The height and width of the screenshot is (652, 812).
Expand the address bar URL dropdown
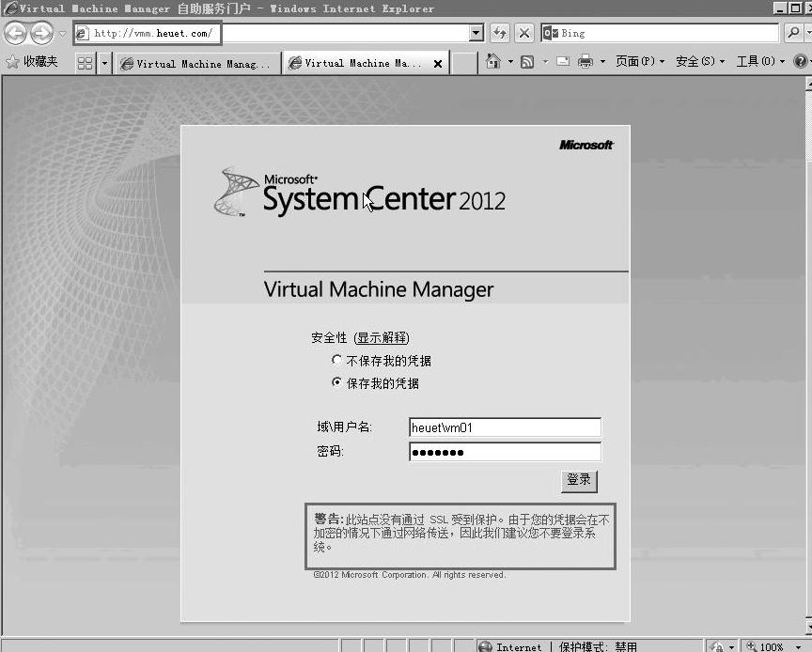(x=476, y=33)
